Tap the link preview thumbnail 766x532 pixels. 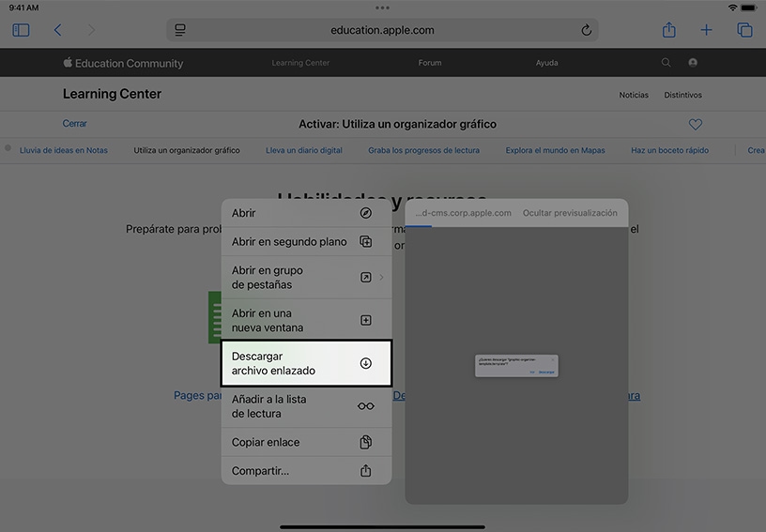point(516,366)
